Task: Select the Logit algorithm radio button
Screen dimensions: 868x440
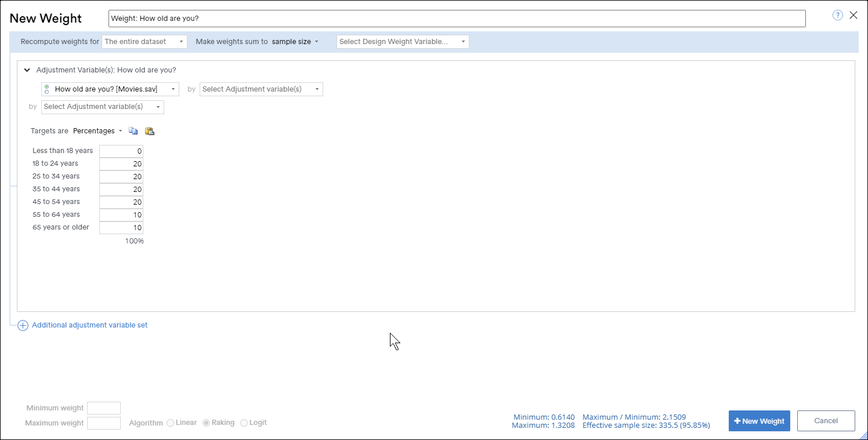Action: (244, 423)
